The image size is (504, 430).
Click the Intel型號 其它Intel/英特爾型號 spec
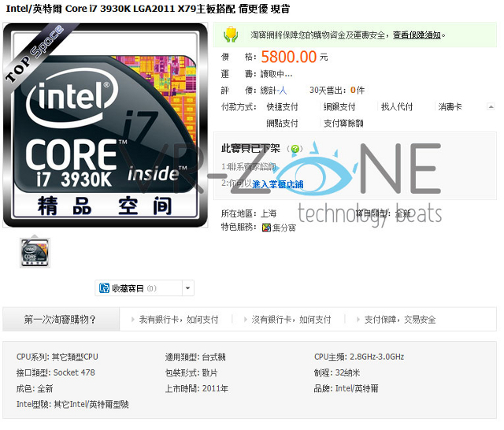tap(72, 404)
